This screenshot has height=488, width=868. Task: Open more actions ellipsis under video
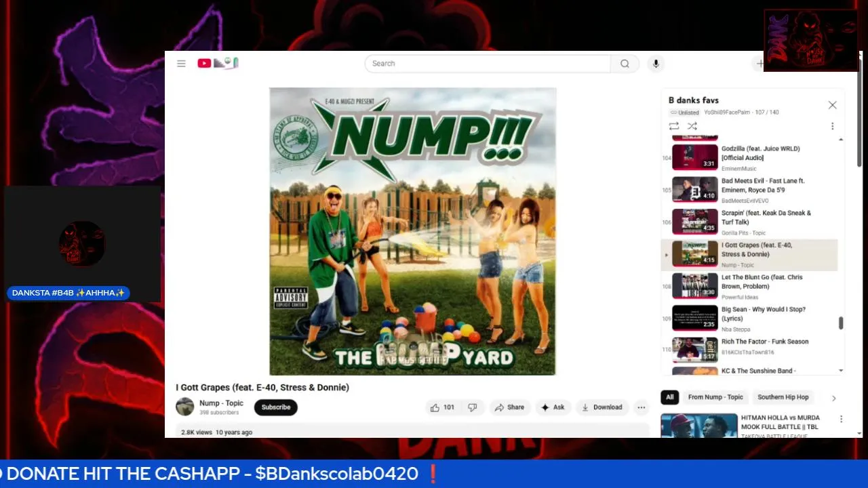(641, 407)
